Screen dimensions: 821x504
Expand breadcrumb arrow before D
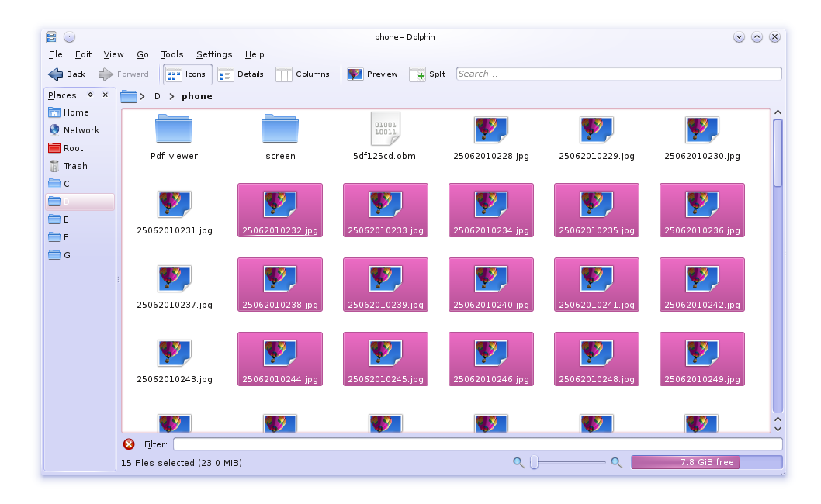[x=143, y=96]
